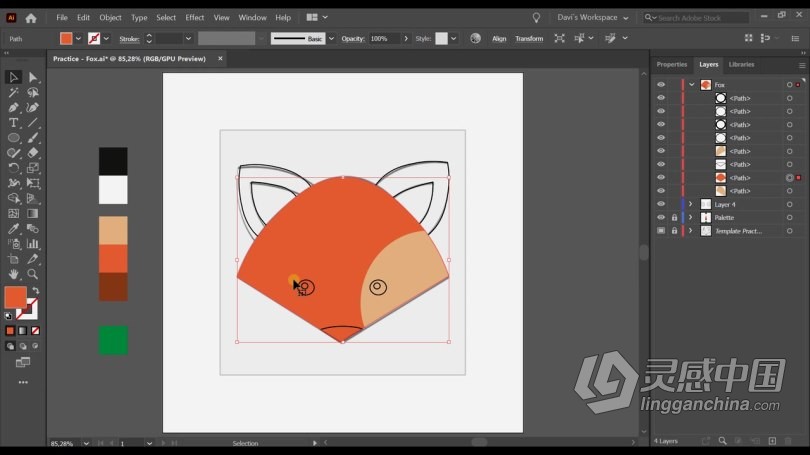The image size is (810, 455).
Task: Open stroke weight dropdown
Action: tap(188, 39)
